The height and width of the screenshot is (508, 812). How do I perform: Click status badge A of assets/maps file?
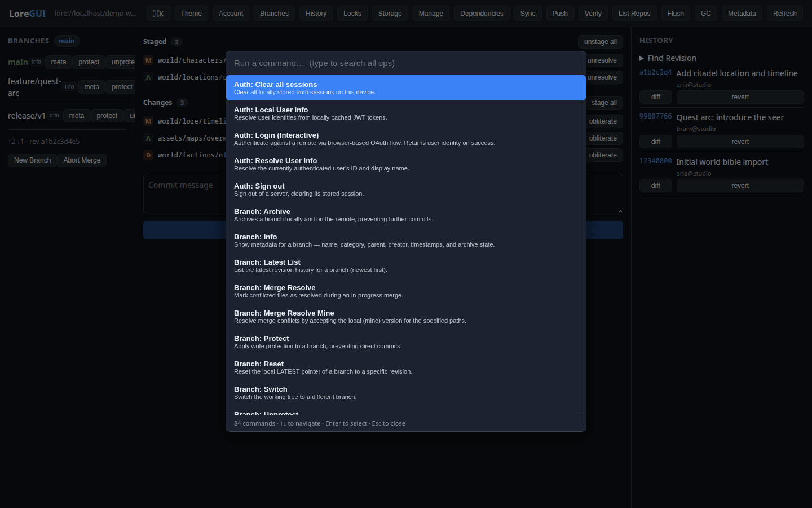pos(148,138)
